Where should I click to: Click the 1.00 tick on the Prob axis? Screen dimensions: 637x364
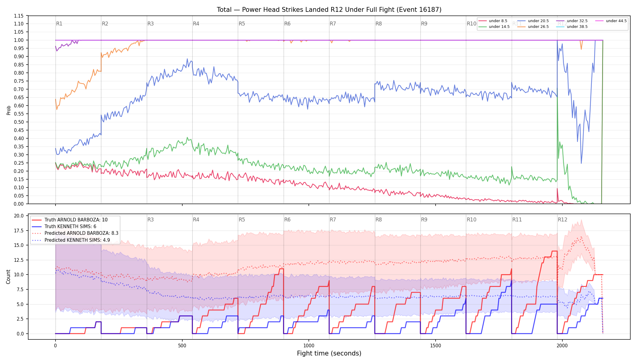click(x=19, y=40)
